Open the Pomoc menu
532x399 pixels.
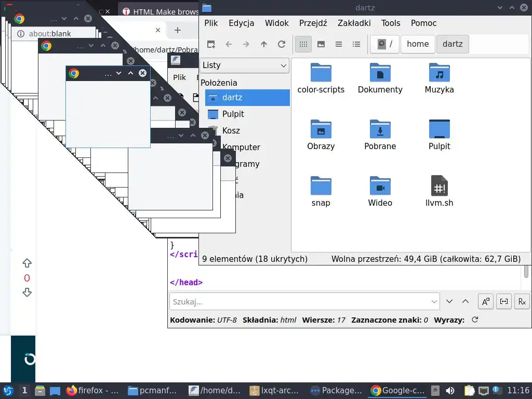[423, 23]
